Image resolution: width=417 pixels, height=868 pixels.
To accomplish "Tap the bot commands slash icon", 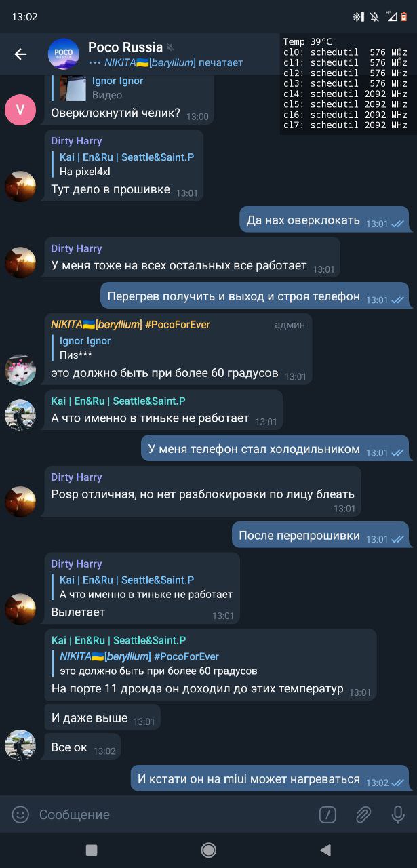I will [x=327, y=814].
